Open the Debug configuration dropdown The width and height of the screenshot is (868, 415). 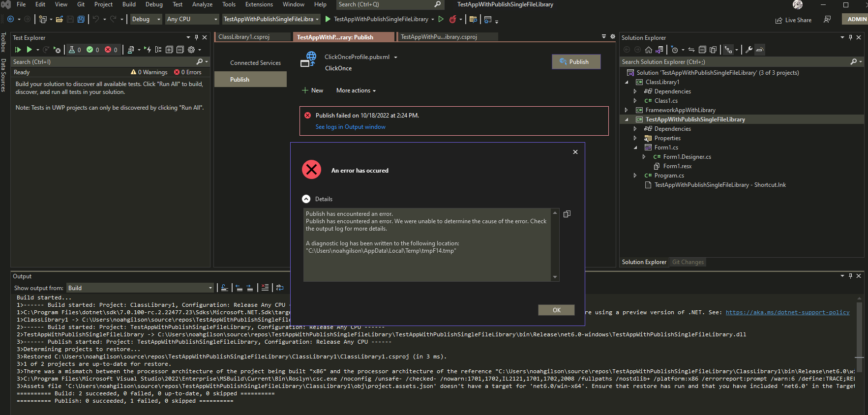tap(146, 19)
